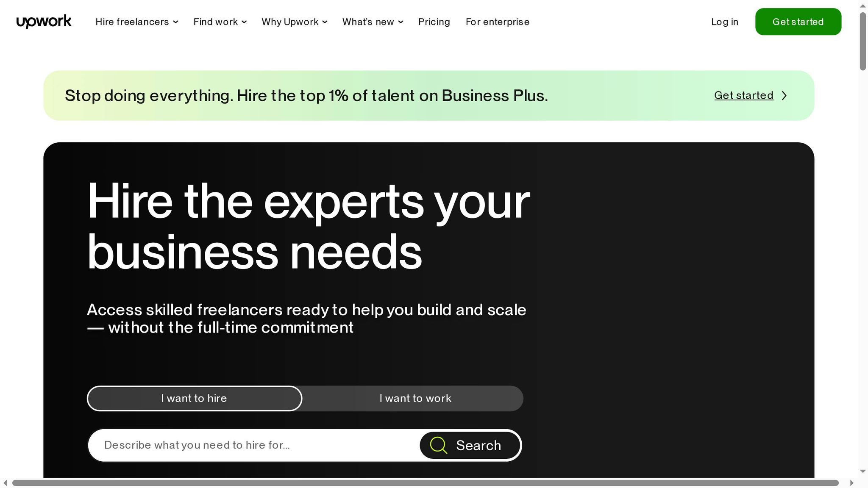Click the hire description input field
The height and width of the screenshot is (488, 868).
tap(237, 445)
